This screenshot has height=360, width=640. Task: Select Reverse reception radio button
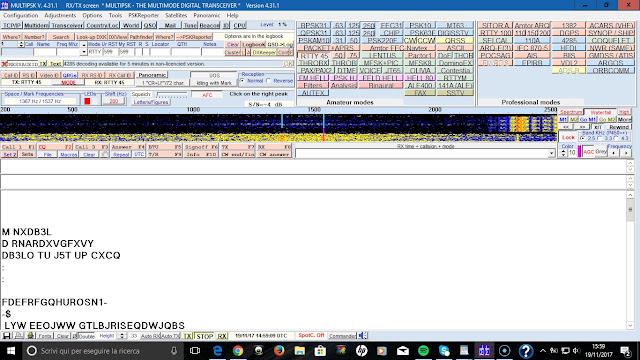coord(268,81)
